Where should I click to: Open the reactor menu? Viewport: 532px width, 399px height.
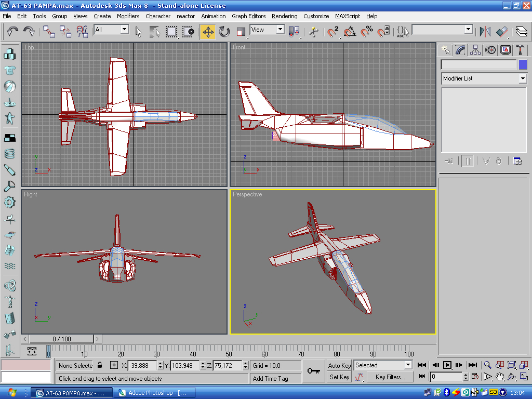185,16
